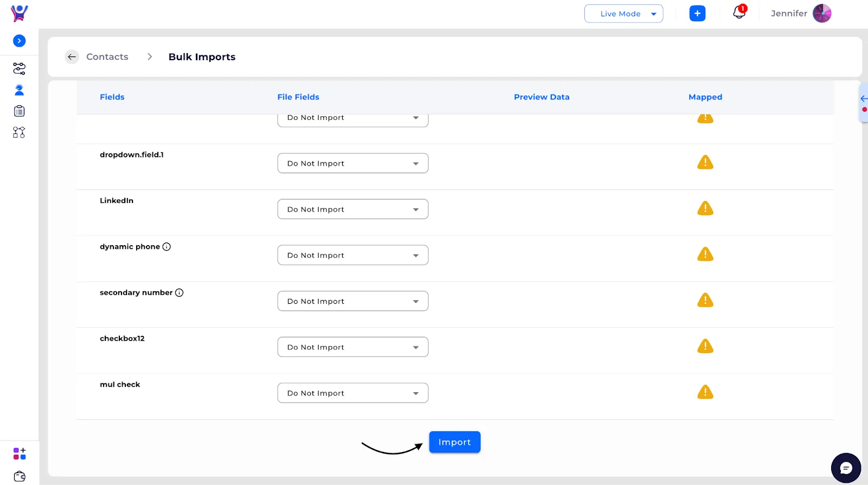Open the notifications bell
The image size is (868, 485).
tap(739, 12)
